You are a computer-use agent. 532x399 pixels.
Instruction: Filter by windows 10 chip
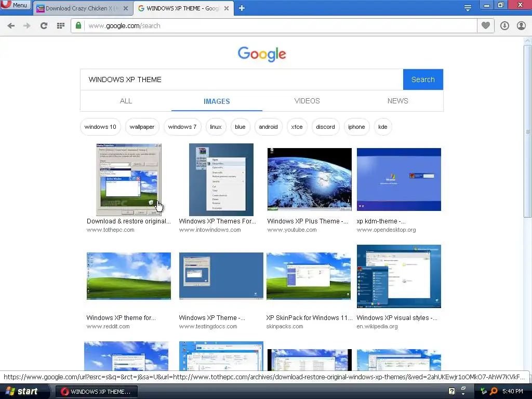[x=100, y=127]
